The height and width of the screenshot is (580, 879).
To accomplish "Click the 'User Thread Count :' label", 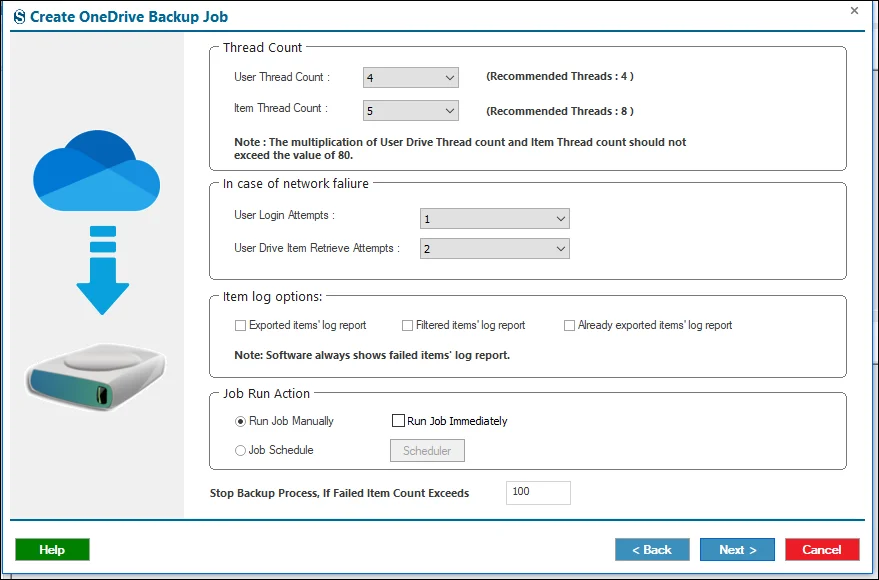I will click(x=282, y=77).
